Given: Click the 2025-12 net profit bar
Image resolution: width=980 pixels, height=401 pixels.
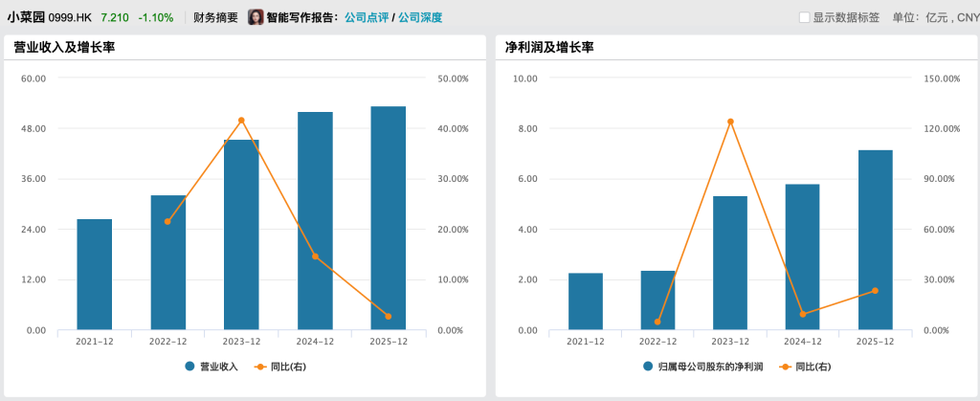Looking at the screenshot, I should (875, 240).
